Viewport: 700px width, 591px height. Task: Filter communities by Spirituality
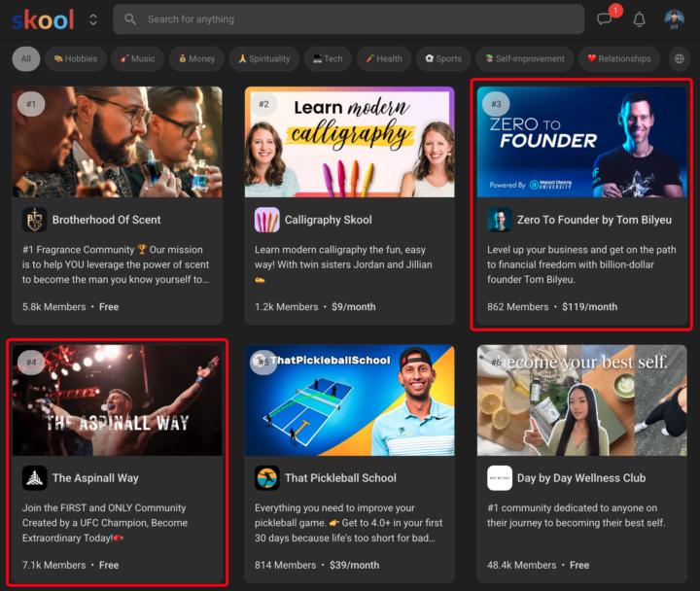[264, 59]
